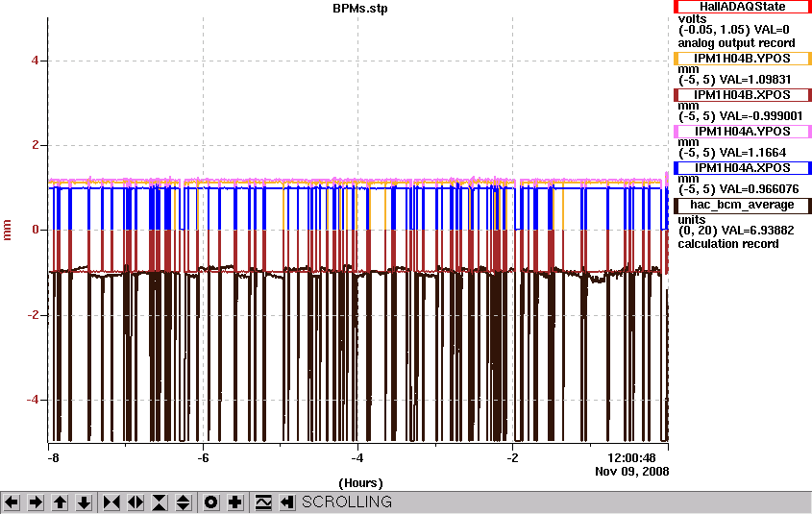Click the plus icon in the toolbar
Image resolution: width=812 pixels, height=514 pixels.
click(x=235, y=502)
